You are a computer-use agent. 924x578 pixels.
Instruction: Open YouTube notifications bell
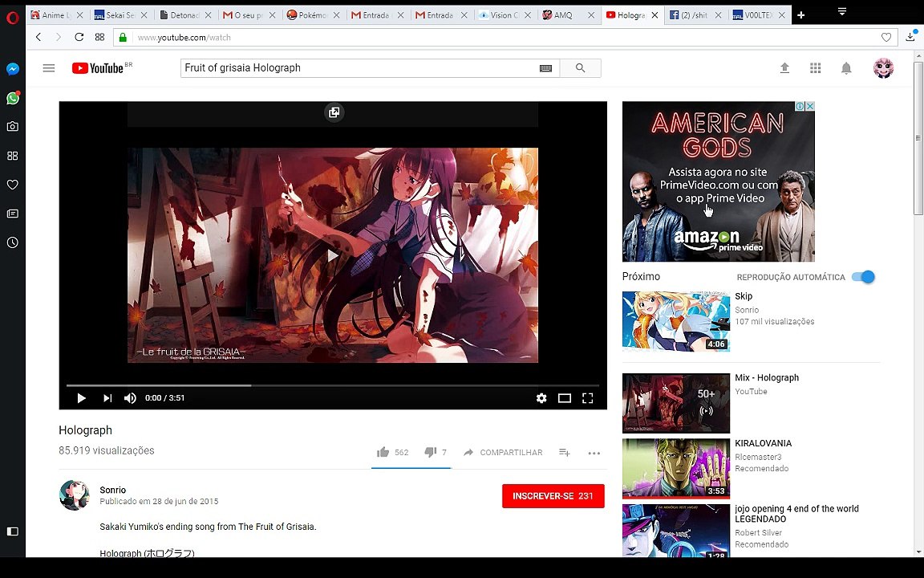coord(846,68)
